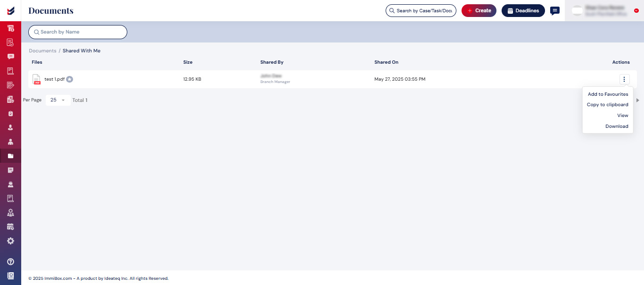
Task: Click the Shared On column header
Action: pyautogui.click(x=386, y=62)
